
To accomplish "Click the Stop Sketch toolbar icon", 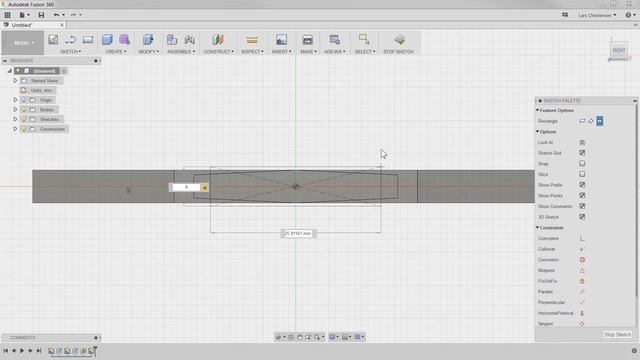I will (400, 39).
